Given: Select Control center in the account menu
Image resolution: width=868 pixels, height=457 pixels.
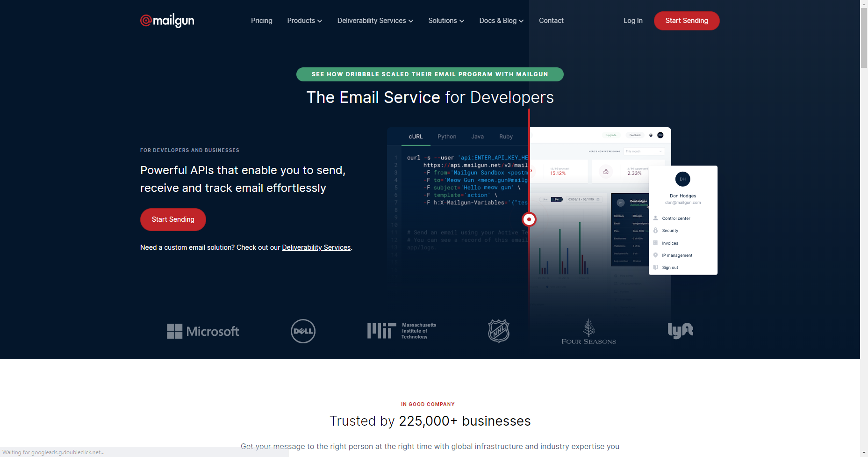Looking at the screenshot, I should 676,218.
